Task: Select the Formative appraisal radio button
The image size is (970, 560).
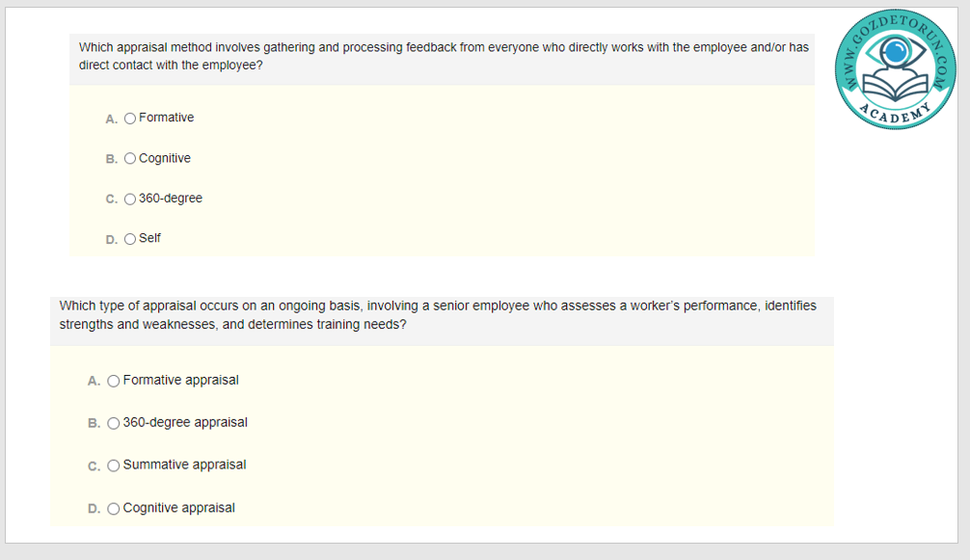Action: pyautogui.click(x=114, y=381)
